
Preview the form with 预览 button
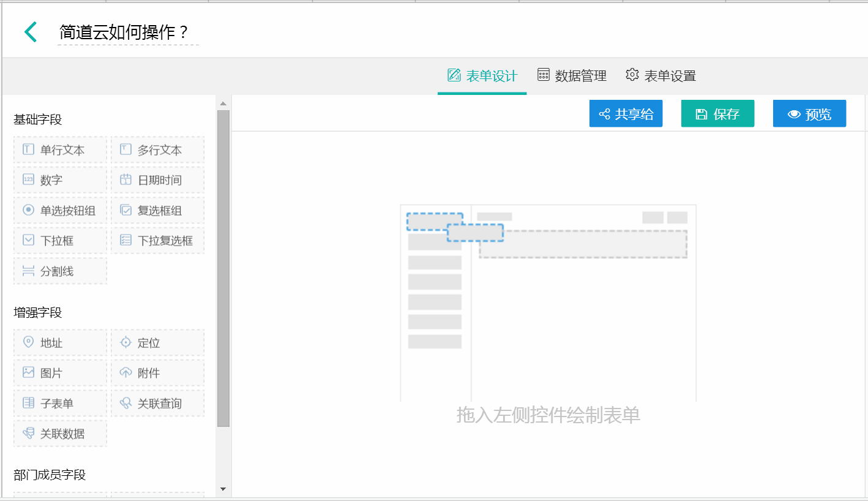pyautogui.click(x=809, y=114)
